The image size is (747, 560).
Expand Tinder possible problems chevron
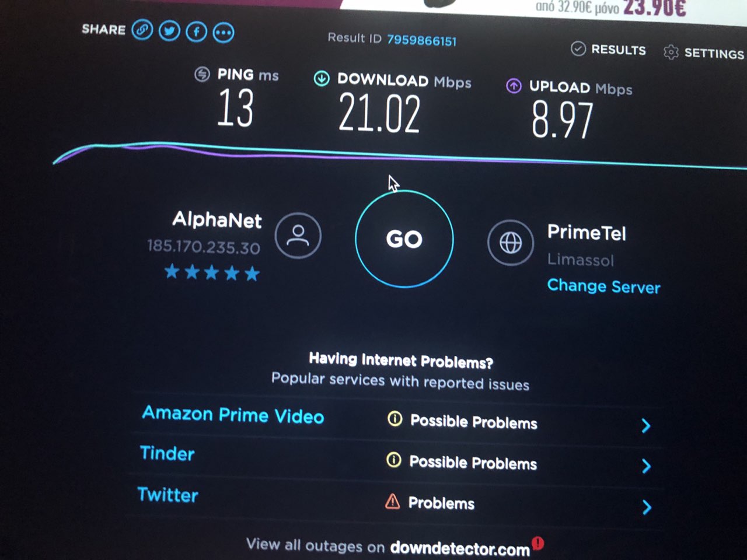pyautogui.click(x=646, y=466)
